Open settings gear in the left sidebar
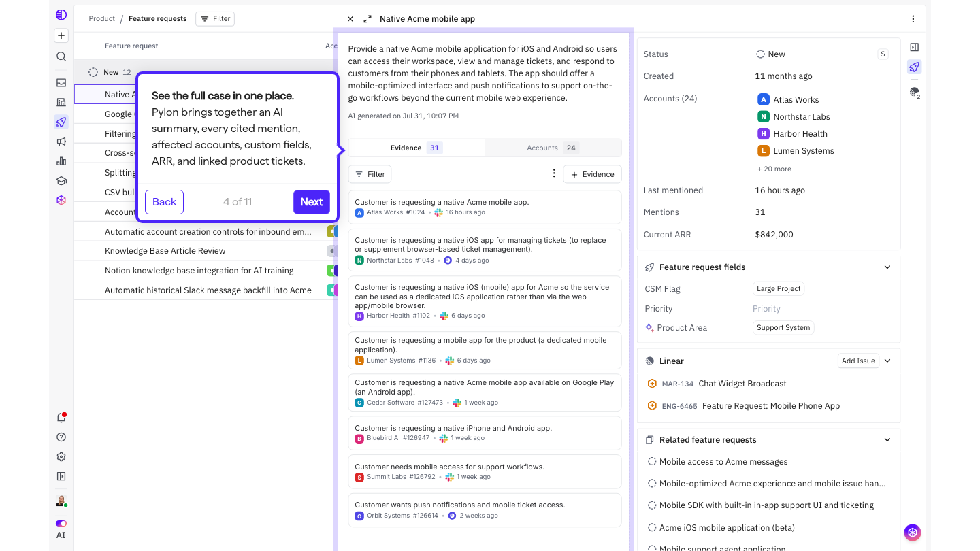Image resolution: width=980 pixels, height=551 pixels. point(61,457)
